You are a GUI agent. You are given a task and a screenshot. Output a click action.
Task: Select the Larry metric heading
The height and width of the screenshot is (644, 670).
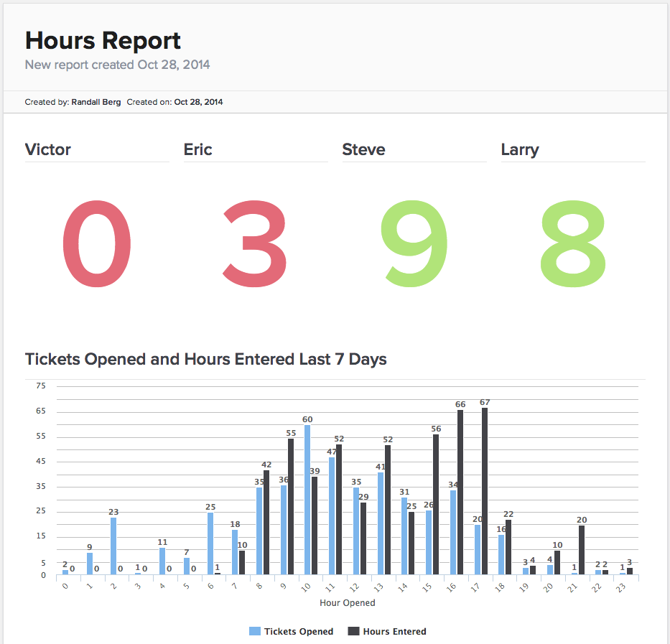pyautogui.click(x=520, y=150)
